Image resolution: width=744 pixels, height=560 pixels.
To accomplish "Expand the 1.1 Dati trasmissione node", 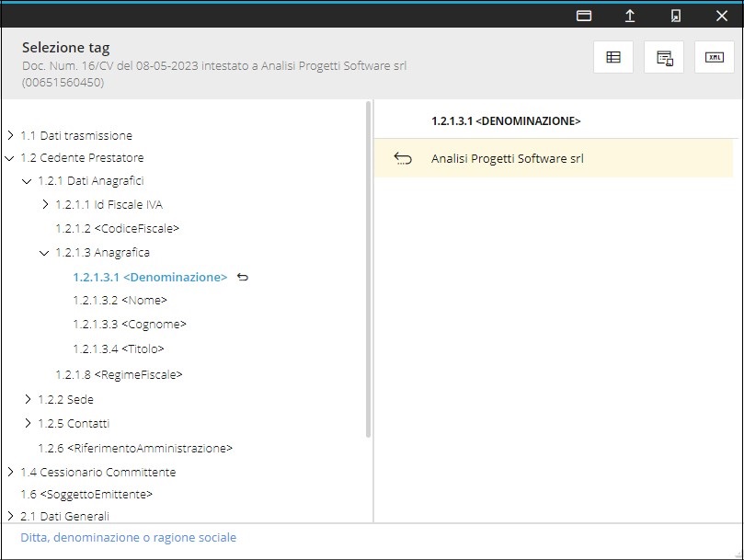I will point(10,135).
